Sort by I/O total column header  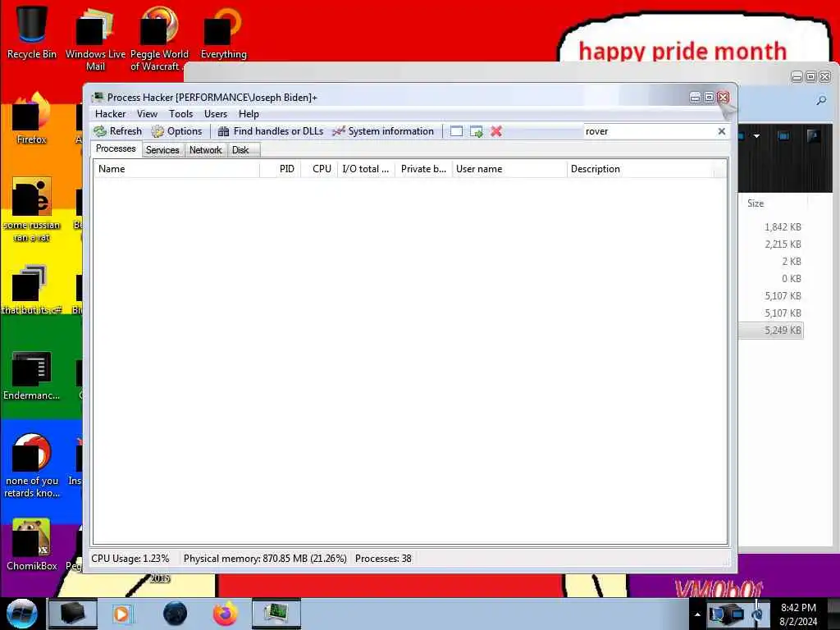[367, 169]
